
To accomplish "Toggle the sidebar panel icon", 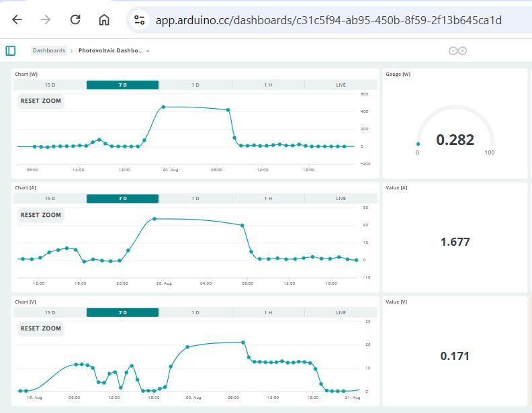I will coord(11,50).
